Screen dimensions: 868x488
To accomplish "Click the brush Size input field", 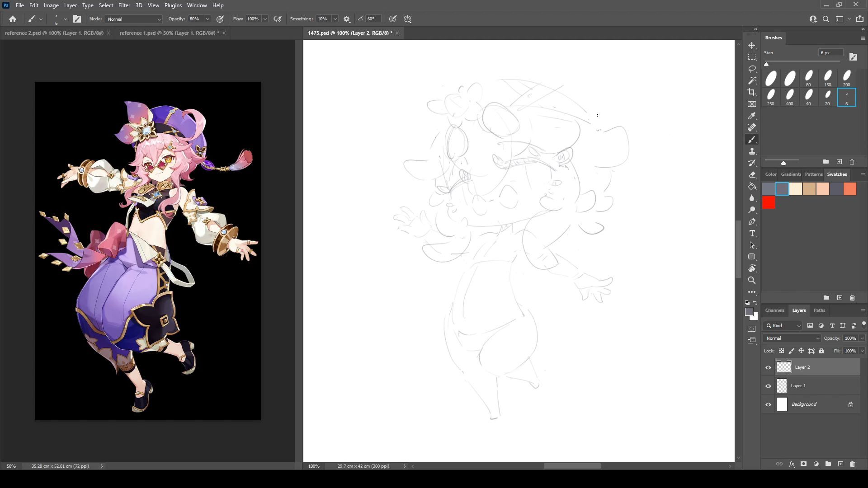I will tap(831, 53).
